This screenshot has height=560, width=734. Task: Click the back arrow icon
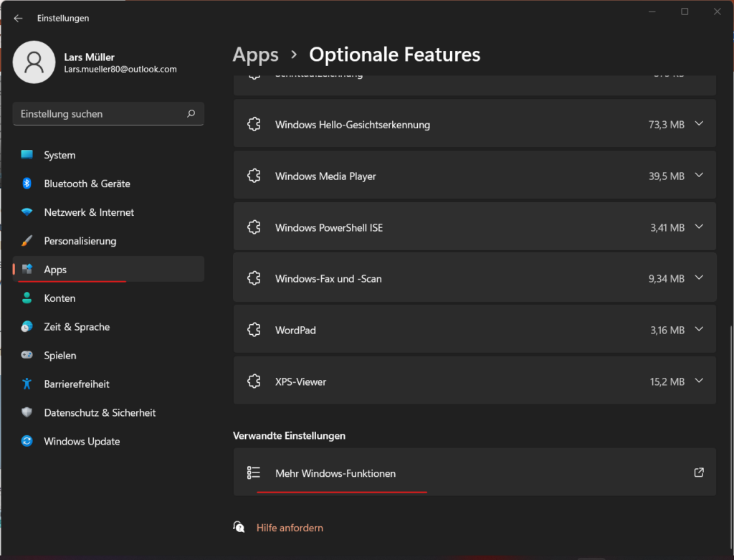tap(18, 18)
